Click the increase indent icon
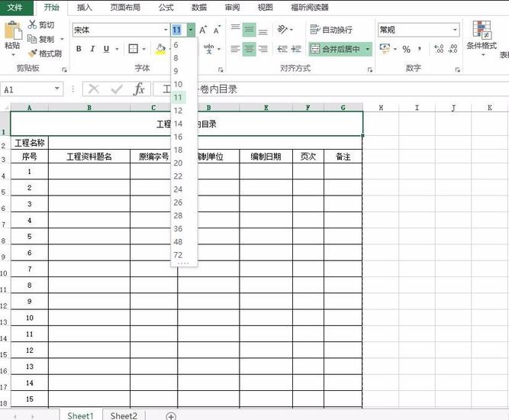Image resolution: width=509 pixels, height=420 pixels. pyautogui.click(x=296, y=49)
